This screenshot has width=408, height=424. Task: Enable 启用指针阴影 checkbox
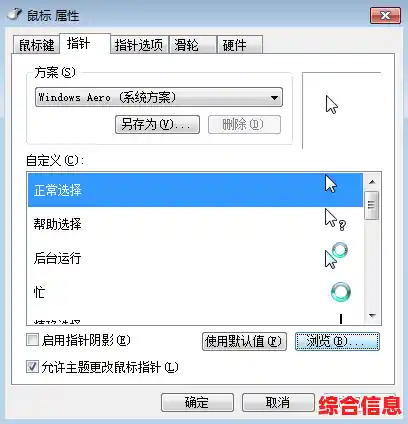tap(32, 340)
